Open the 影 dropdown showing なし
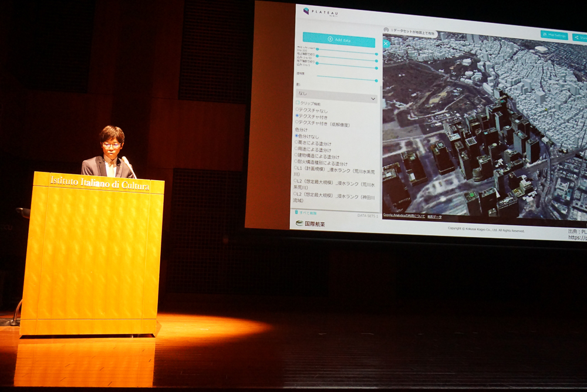Viewport: 587px width, 392px height. [x=336, y=96]
